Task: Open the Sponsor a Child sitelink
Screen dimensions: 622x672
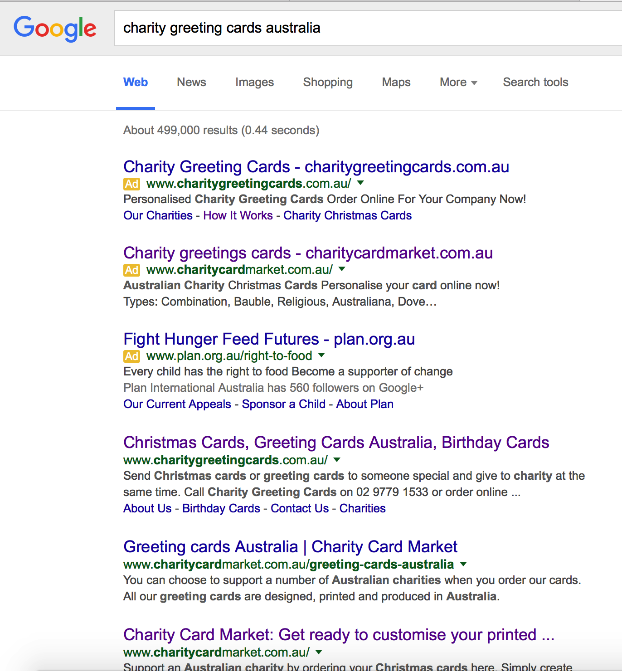Action: click(x=283, y=404)
